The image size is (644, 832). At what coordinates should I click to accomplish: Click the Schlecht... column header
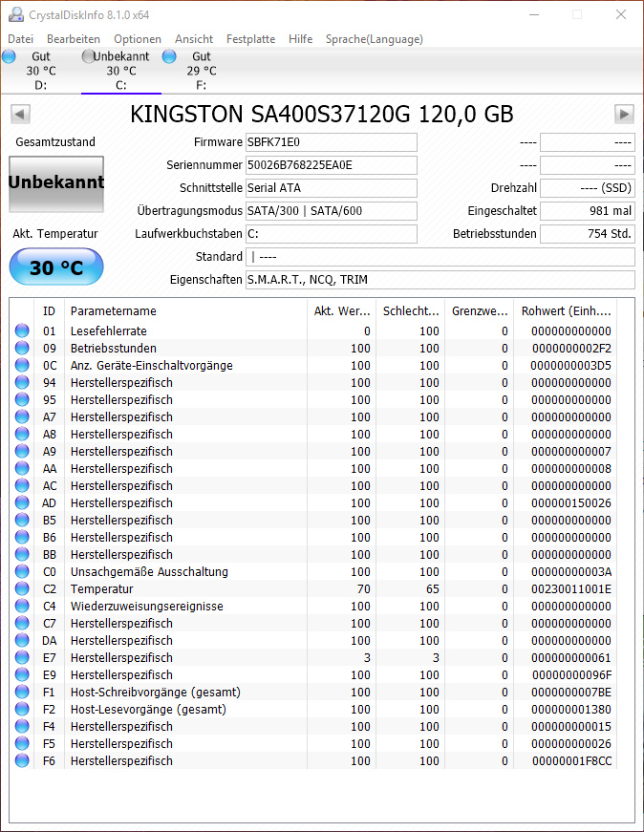pos(411,311)
